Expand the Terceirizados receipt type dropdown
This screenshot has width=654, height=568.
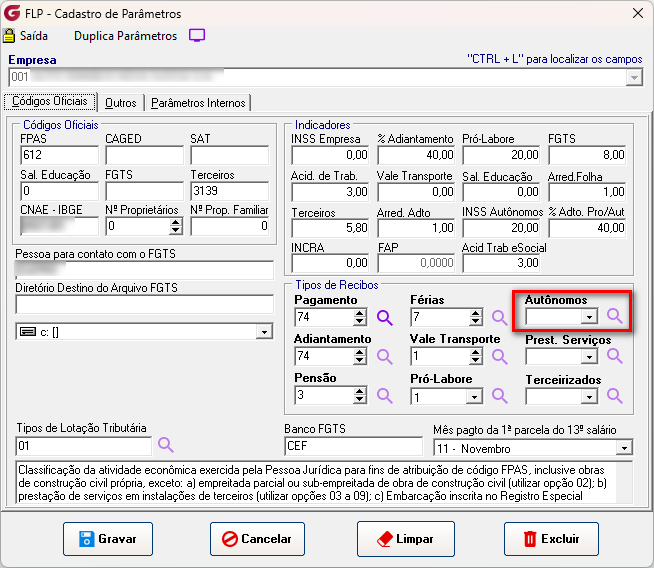589,397
